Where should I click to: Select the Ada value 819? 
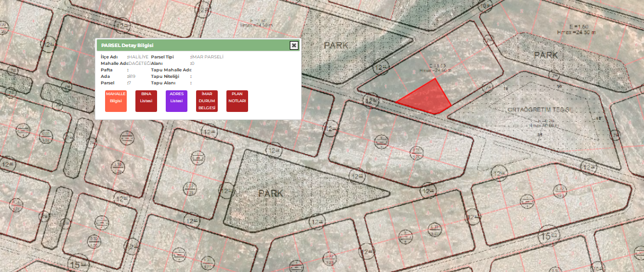[x=132, y=76]
